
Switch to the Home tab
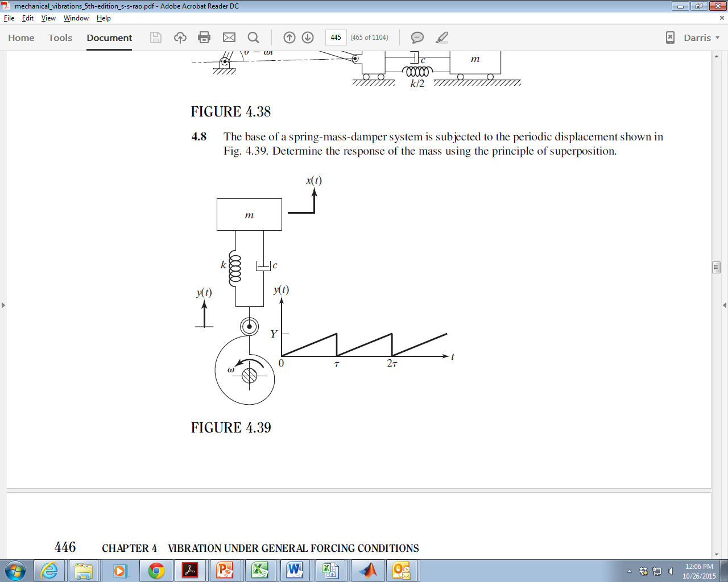point(21,38)
